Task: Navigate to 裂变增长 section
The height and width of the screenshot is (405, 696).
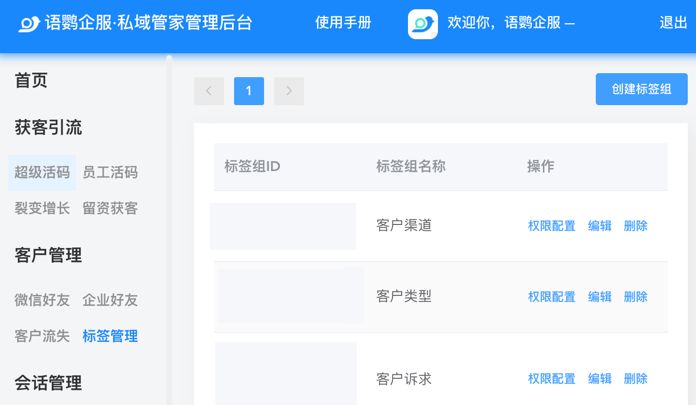Action: point(42,208)
